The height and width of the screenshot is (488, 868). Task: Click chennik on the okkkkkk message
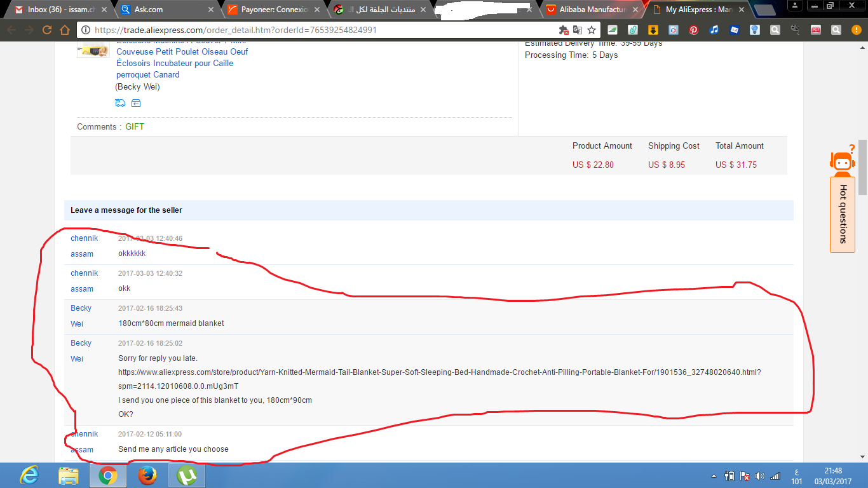click(84, 238)
